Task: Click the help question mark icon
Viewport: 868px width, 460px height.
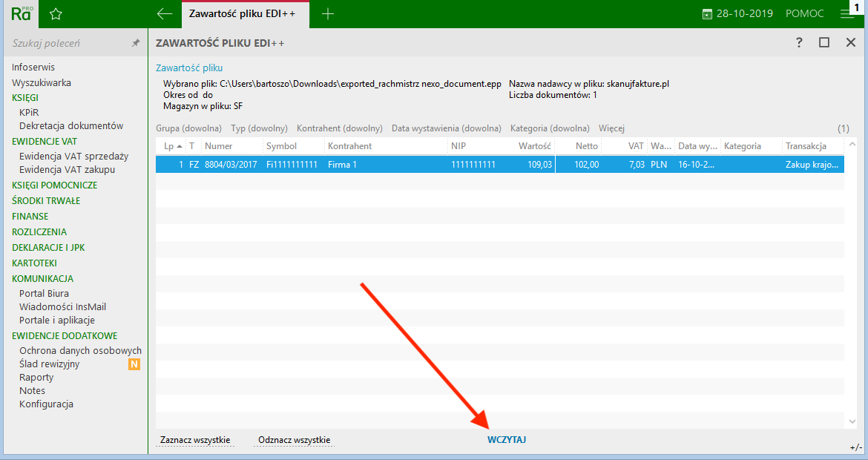Action: (x=798, y=43)
